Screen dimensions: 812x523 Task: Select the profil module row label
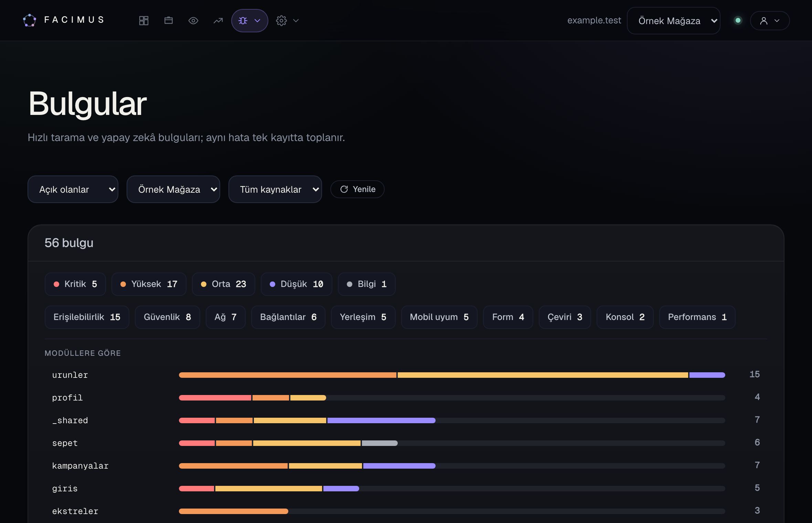tap(67, 398)
